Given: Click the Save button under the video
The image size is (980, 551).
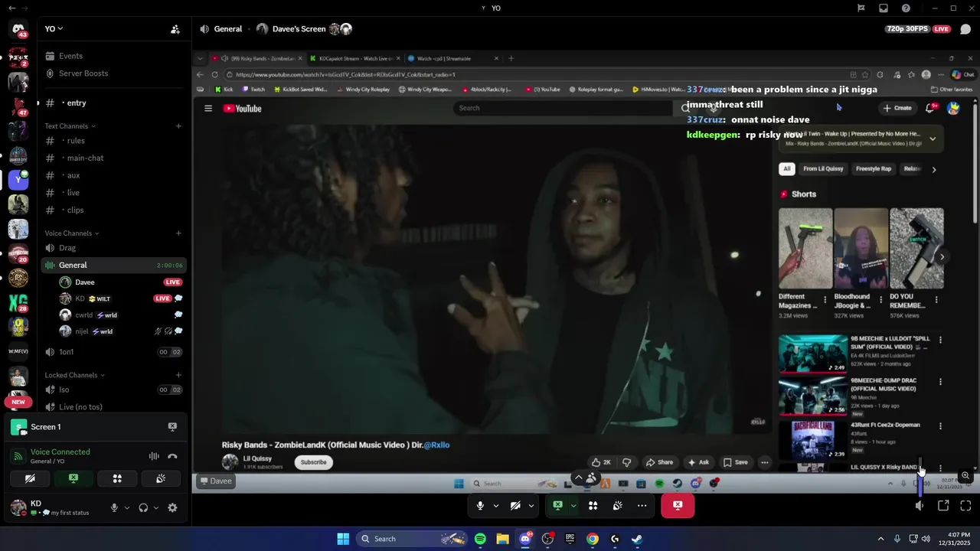Looking at the screenshot, I should [x=735, y=462].
